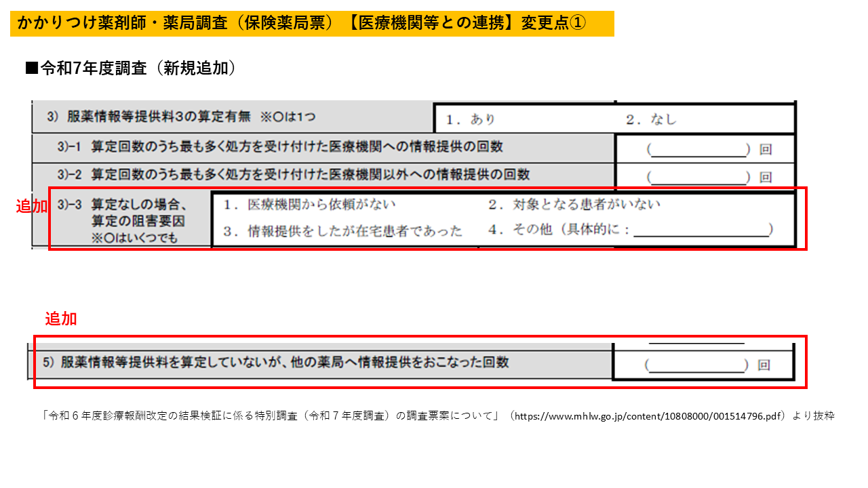The image size is (868, 488).
Task: Select option '1. あり' for 服薬情報等提供料3
Action: (x=470, y=120)
